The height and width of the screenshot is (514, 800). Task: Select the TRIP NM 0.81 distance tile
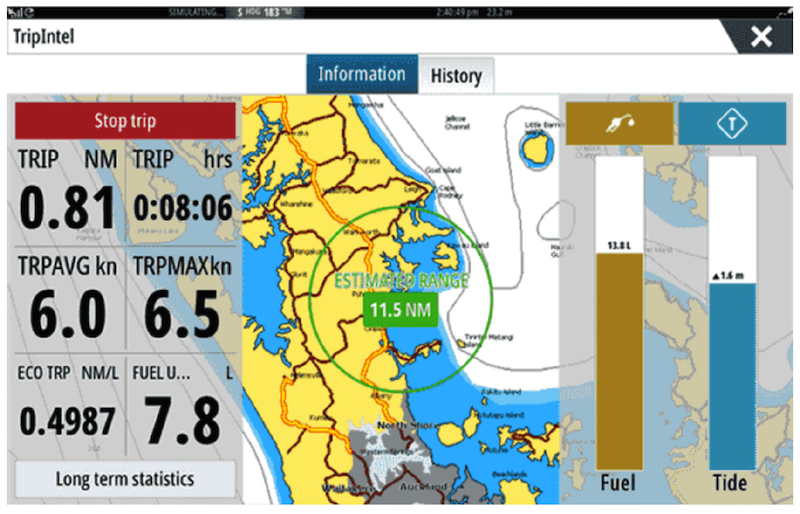(68, 195)
